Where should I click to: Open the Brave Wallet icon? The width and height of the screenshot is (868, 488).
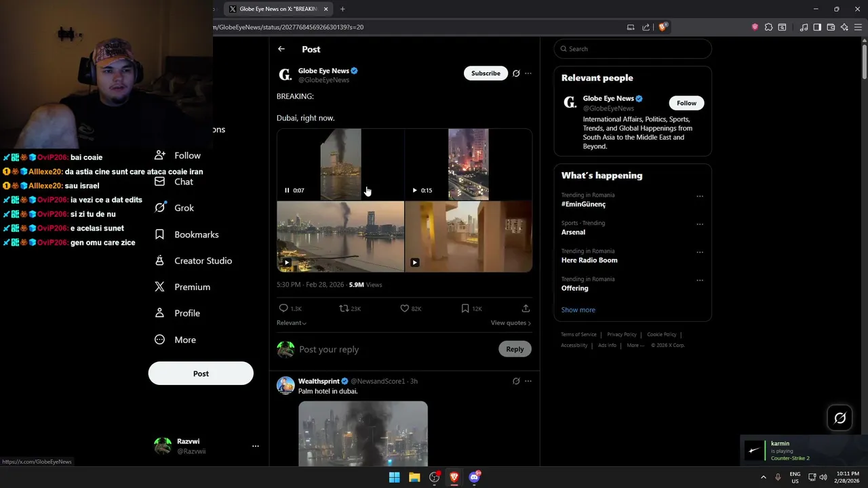(831, 27)
